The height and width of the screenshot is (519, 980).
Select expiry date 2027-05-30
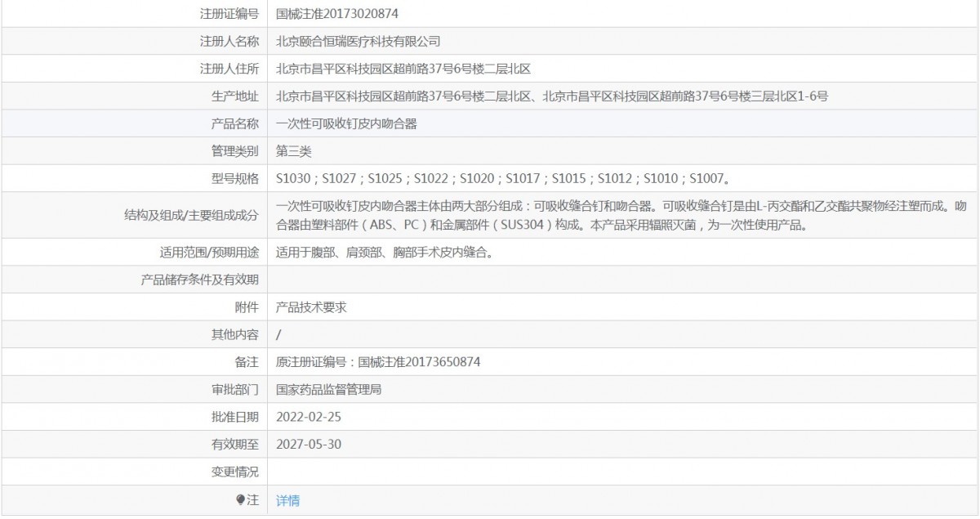[309, 445]
